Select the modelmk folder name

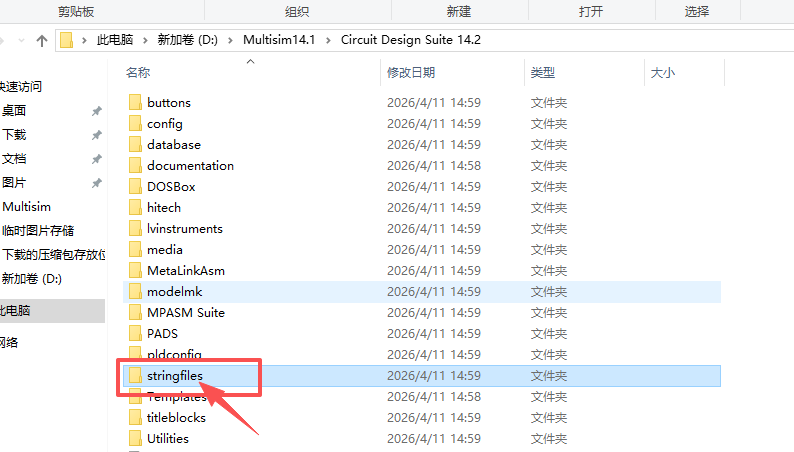click(175, 292)
